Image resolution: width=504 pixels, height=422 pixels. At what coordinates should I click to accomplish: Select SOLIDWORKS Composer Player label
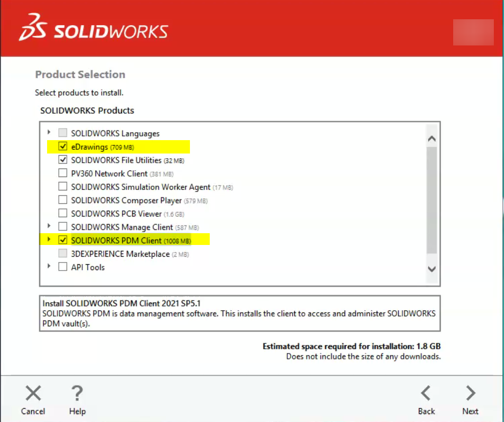tap(139, 201)
